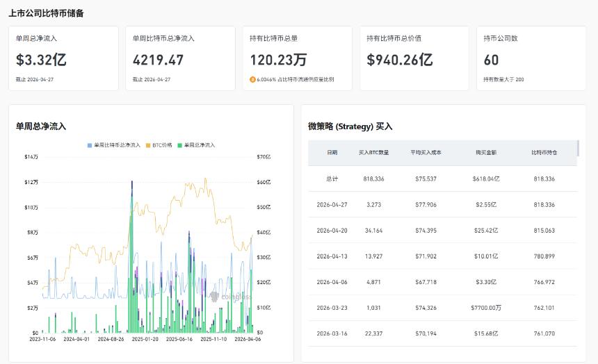This screenshot has width=598, height=364.
Task: Click the 微策略 (Strategy) 买入 panel title
Action: point(350,126)
